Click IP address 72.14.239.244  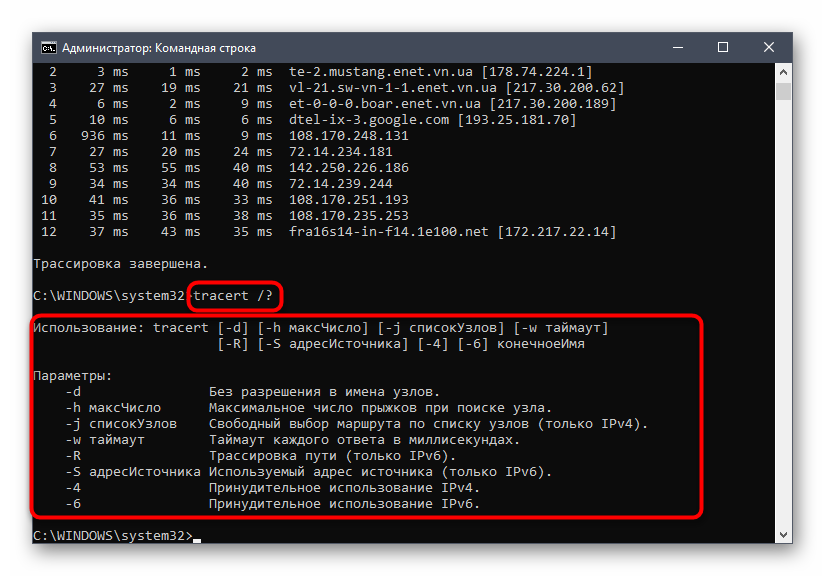(x=341, y=184)
